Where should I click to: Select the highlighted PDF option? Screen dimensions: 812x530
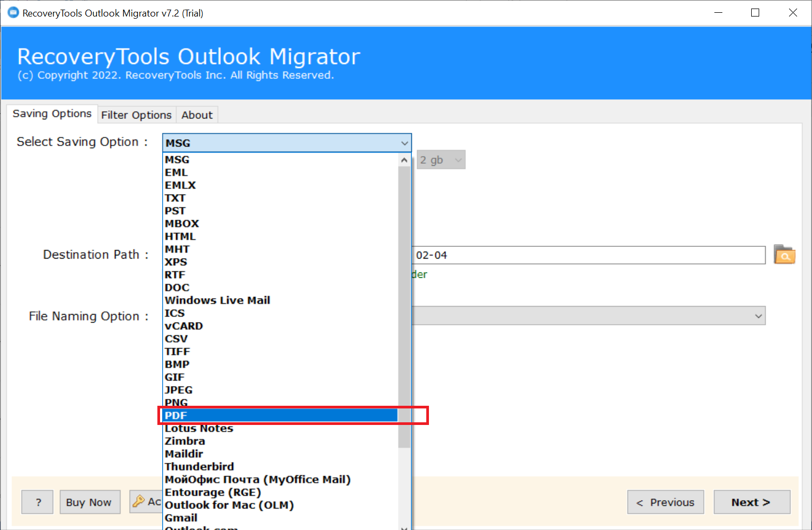coord(280,415)
